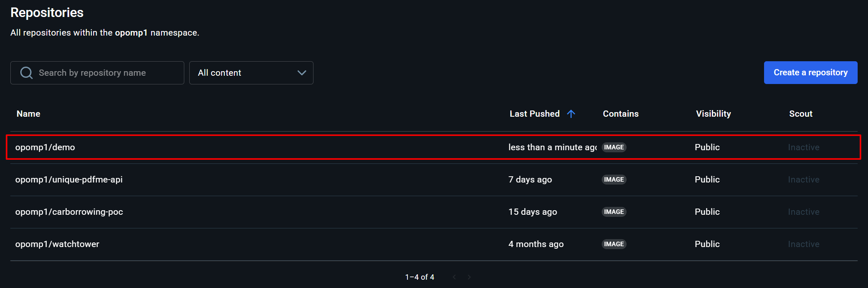Image resolution: width=868 pixels, height=288 pixels.
Task: Sort by Last Pushed column header
Action: [x=534, y=114]
